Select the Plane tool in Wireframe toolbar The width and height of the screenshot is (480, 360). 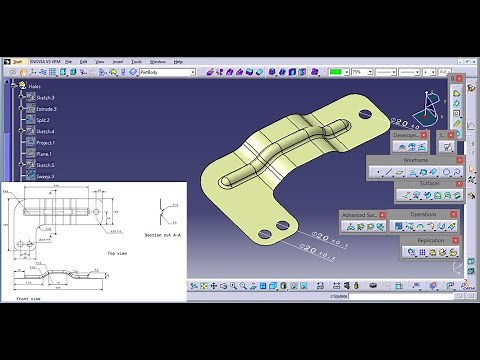(x=400, y=172)
